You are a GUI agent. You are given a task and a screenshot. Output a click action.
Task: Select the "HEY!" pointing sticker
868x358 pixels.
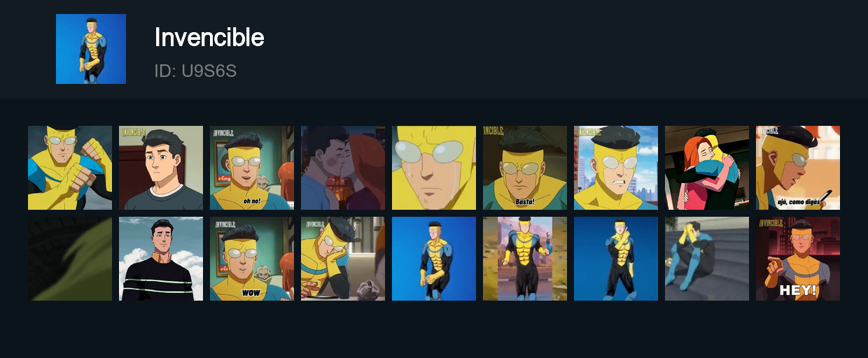[x=798, y=259]
